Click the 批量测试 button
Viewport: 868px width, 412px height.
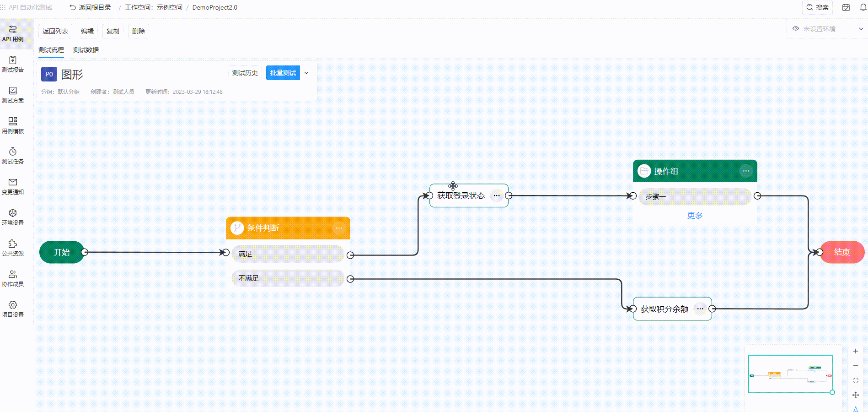283,73
